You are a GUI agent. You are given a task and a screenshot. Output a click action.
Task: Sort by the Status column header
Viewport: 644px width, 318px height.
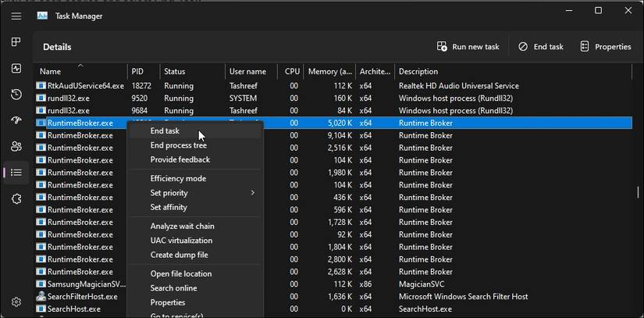click(192, 71)
